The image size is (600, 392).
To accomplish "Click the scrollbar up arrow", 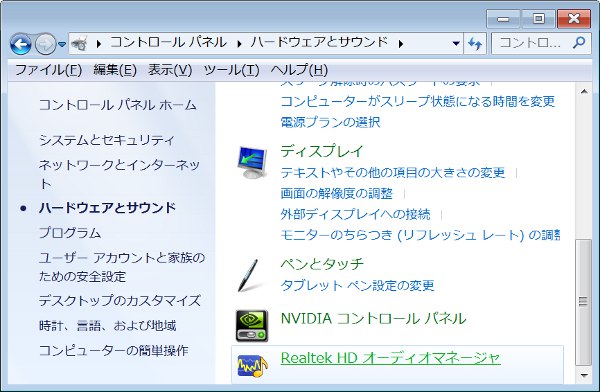I will click(584, 92).
